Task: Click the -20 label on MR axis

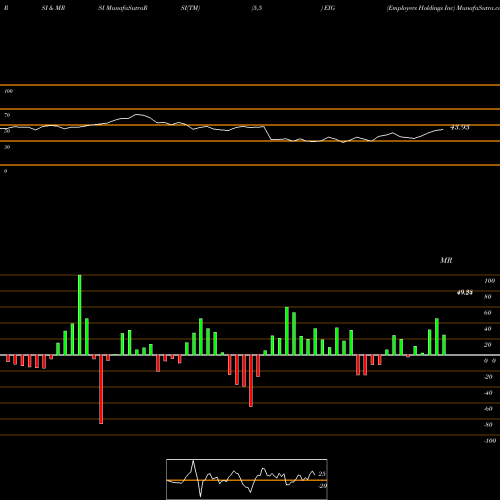Action: (x=488, y=377)
